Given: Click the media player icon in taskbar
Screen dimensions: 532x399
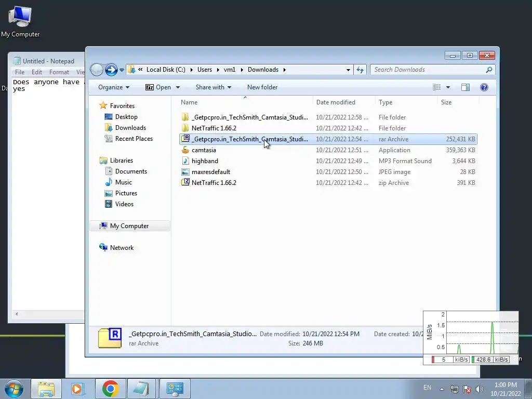Looking at the screenshot, I should 77,389.
